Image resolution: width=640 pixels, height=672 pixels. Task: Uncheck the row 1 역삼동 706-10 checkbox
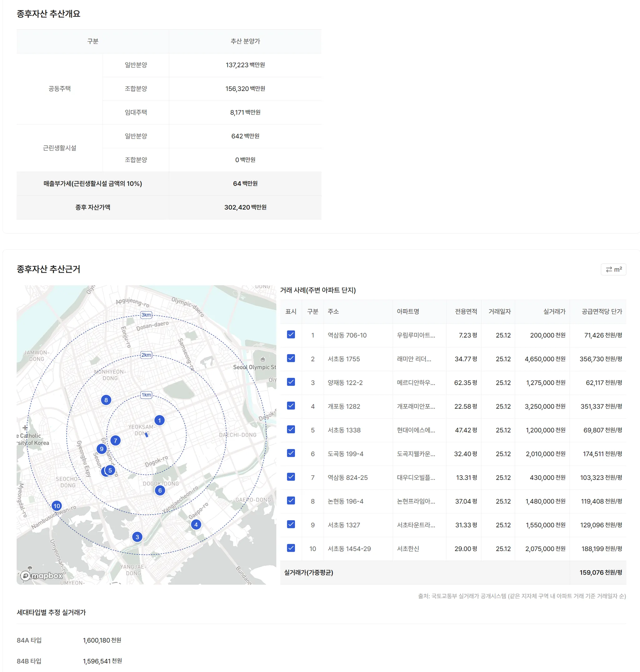[291, 335]
